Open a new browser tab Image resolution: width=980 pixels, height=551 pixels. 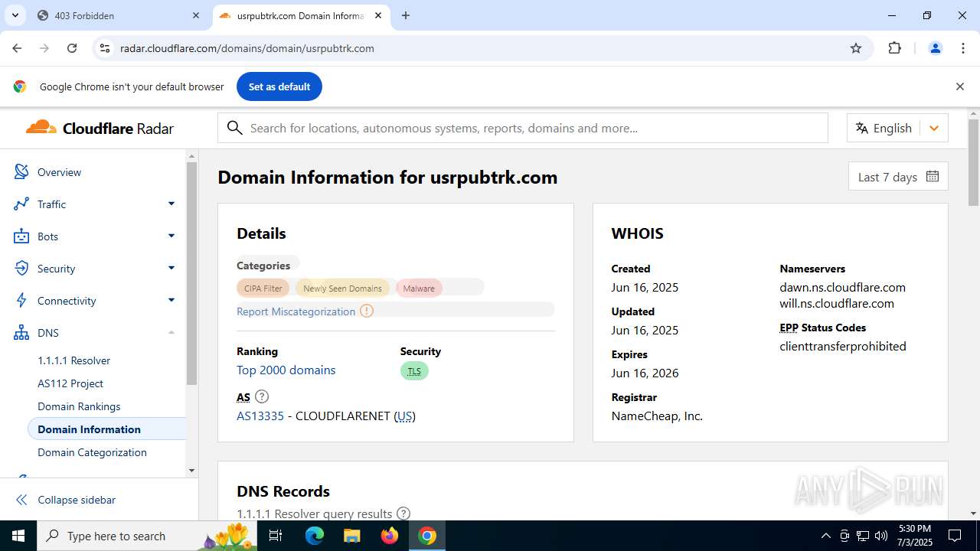point(406,15)
